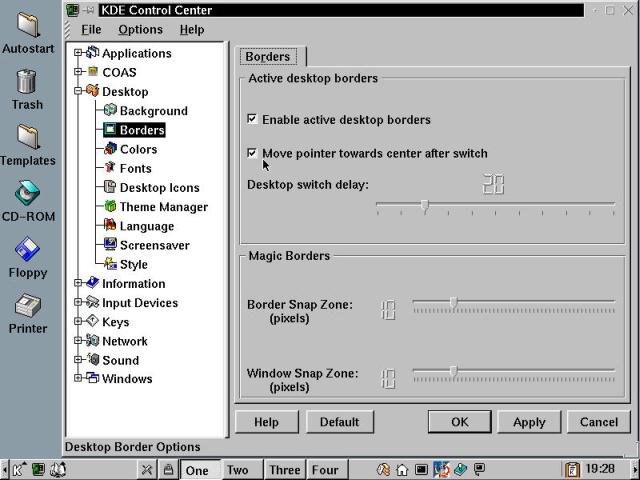
Task: Click the Default button
Action: [339, 422]
